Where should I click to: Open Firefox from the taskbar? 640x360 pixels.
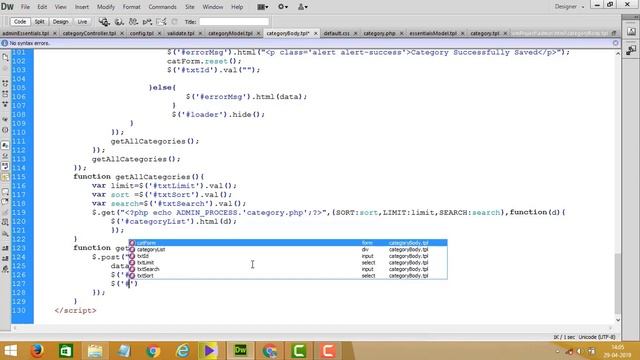pyautogui.click(x=37, y=351)
